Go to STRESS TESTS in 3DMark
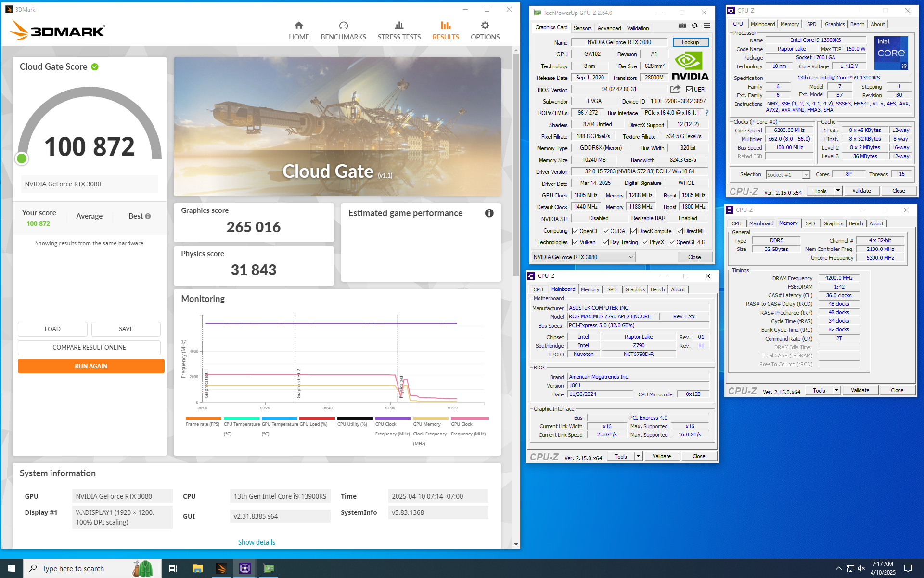The width and height of the screenshot is (924, 578). 399,31
